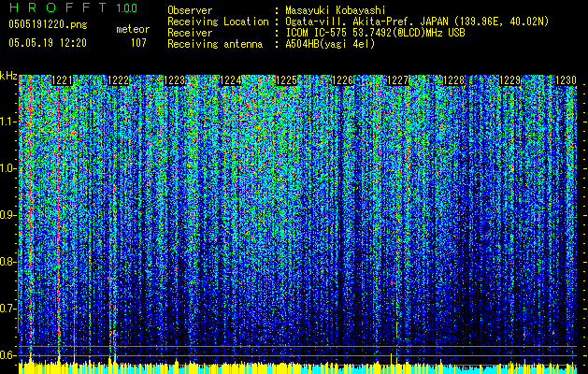Click the receiver value ICOM IC-575 53.7492 MHz USB
Screen dimensions: 588x374
pyautogui.click(x=376, y=33)
